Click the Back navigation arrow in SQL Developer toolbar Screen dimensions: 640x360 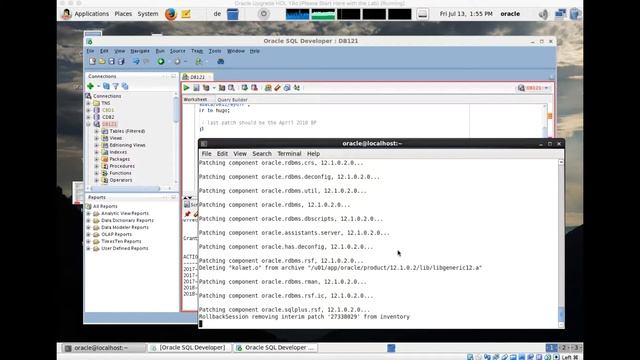click(136, 61)
